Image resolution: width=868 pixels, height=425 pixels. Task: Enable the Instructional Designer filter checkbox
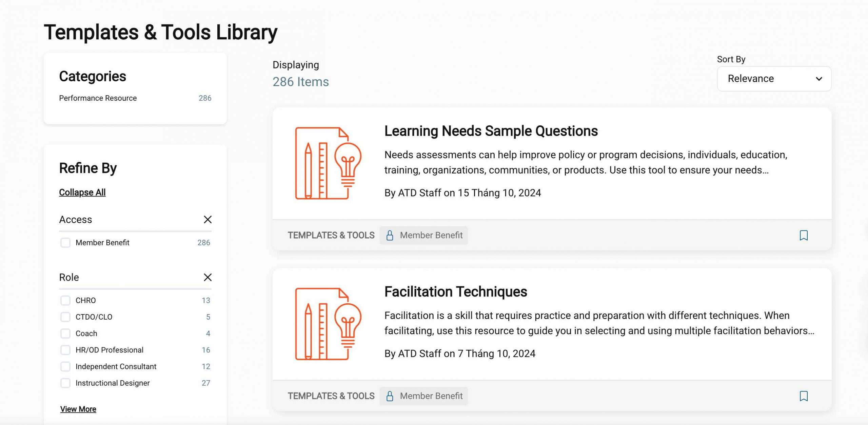[x=65, y=383]
